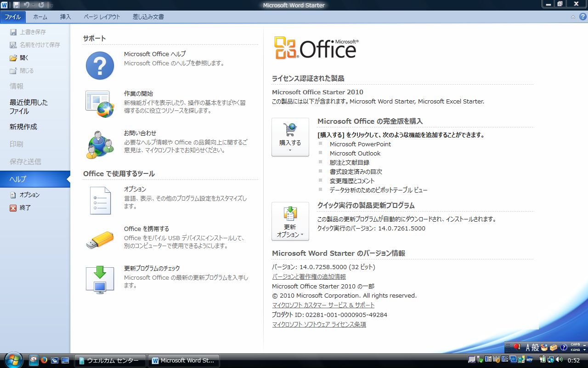Click the Save icon in Quick Access Toolbar
Viewport: 588px width, 368px height.
coord(17,5)
